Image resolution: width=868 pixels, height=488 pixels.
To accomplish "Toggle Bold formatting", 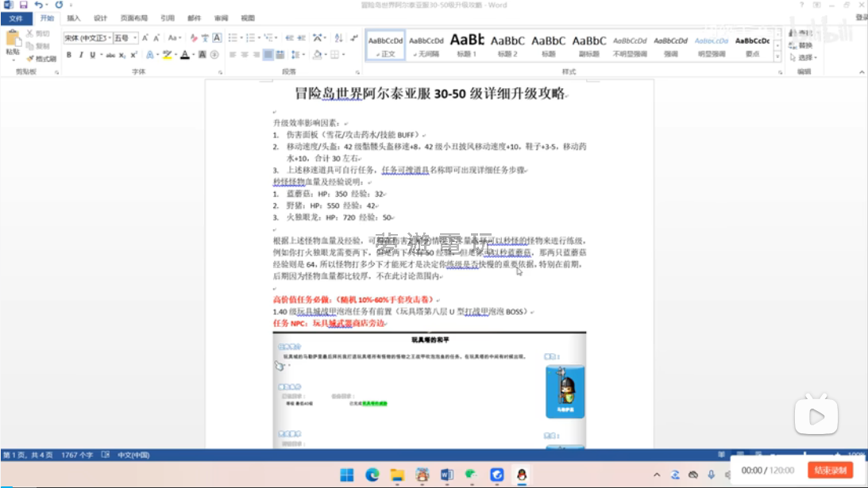I will tap(69, 55).
